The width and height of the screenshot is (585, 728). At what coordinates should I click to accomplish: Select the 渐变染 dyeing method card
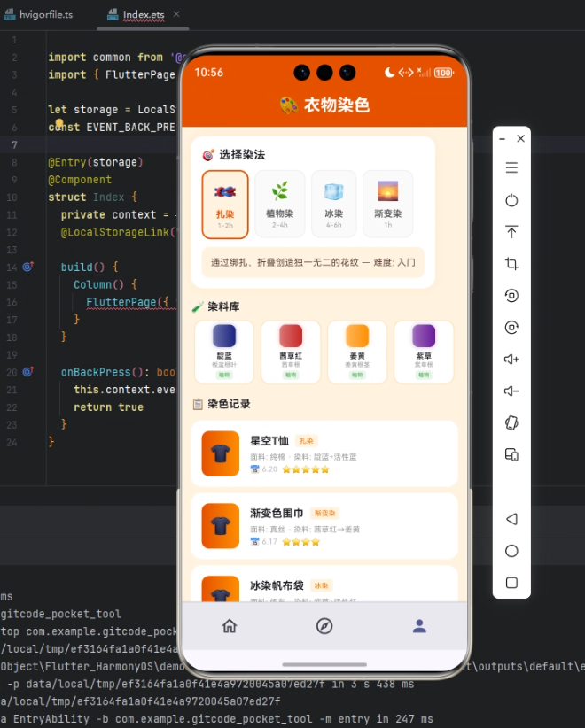tap(387, 205)
